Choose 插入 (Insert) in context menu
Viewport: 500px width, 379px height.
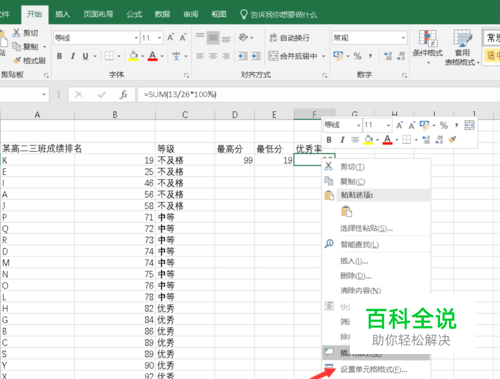pos(376,261)
